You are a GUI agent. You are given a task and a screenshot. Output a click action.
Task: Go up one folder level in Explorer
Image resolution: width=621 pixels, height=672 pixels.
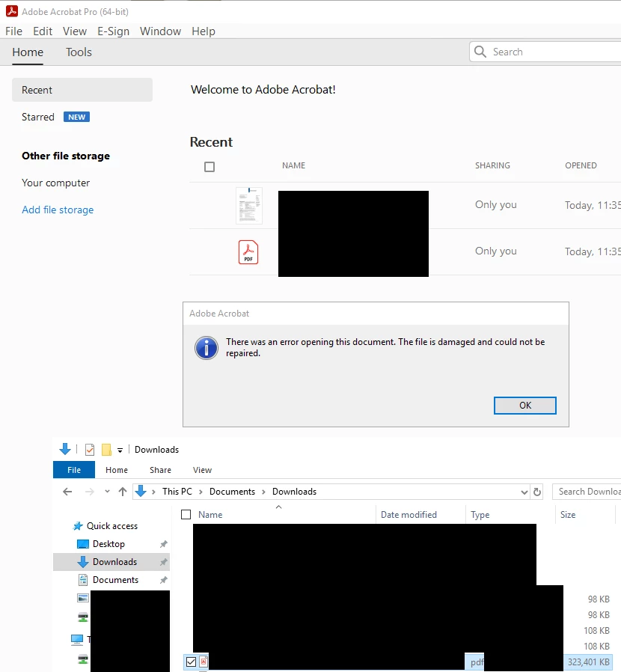point(123,492)
